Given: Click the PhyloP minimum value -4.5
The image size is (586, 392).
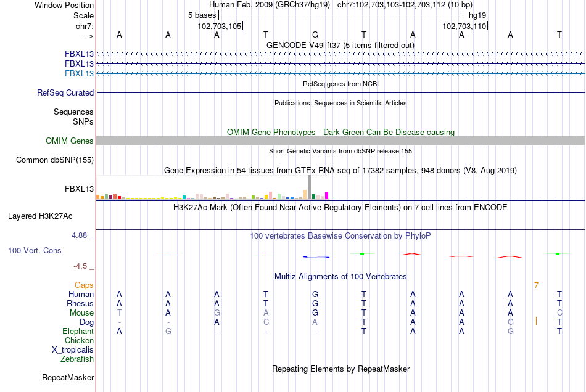Looking at the screenshot, I should point(80,266).
